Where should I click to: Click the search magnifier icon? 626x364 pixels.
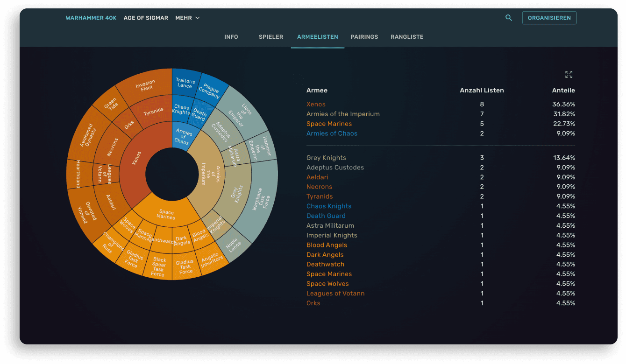(509, 18)
